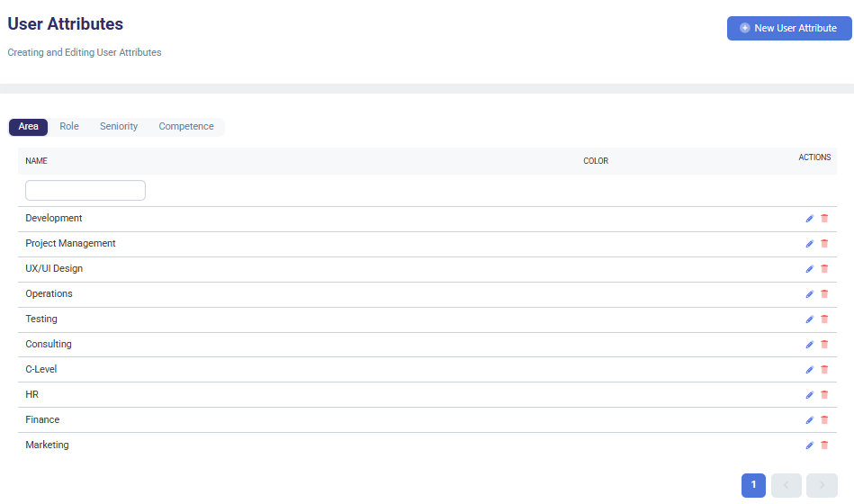Click the next page arrow
The height and width of the screenshot is (504, 854).
pyautogui.click(x=822, y=485)
